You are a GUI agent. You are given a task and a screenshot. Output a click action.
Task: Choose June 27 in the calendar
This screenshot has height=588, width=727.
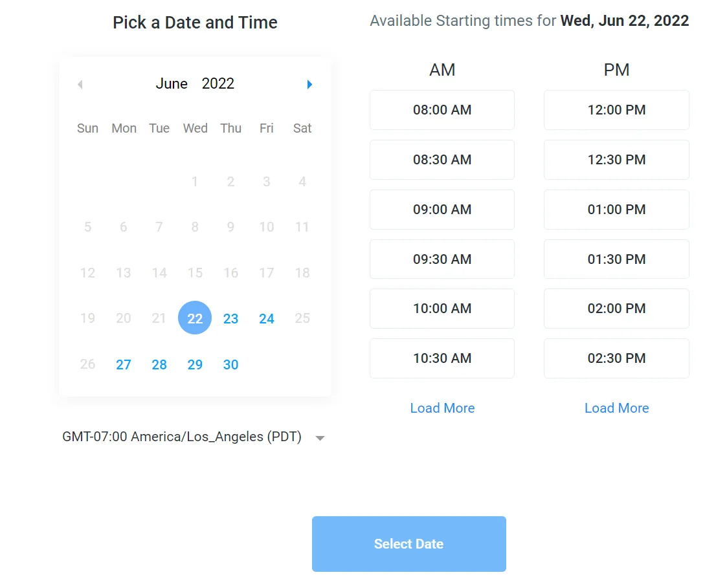pos(124,364)
